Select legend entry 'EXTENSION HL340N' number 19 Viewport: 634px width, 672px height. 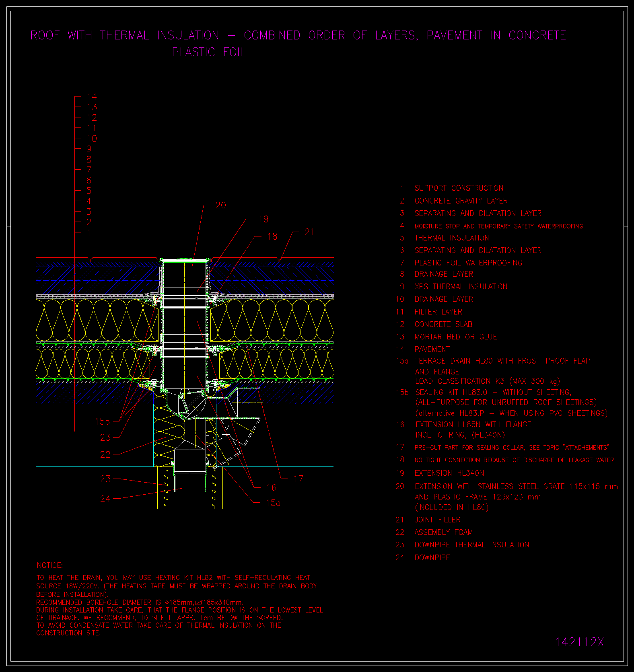coord(449,473)
